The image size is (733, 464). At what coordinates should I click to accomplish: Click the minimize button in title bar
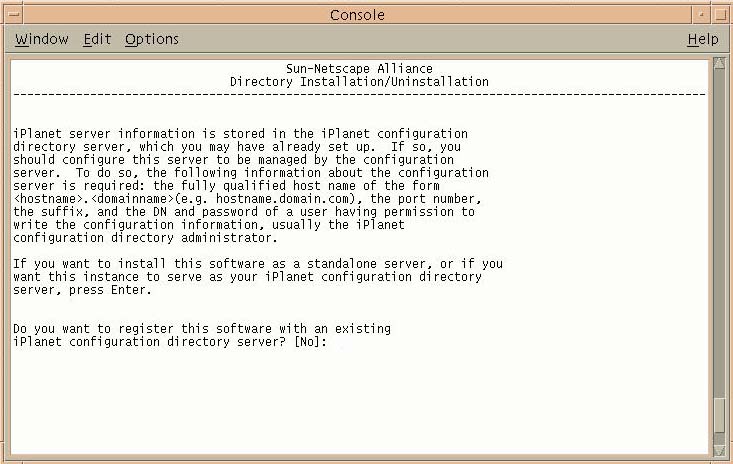[701, 14]
